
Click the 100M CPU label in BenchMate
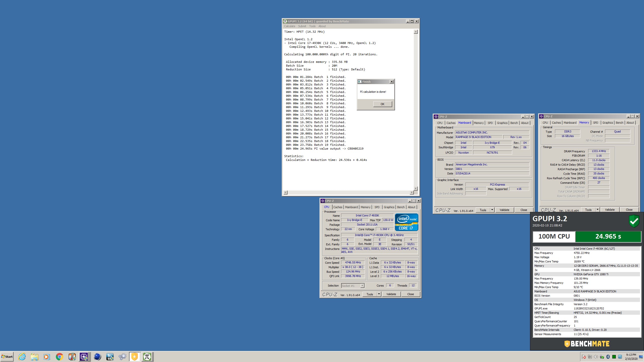coord(554,236)
